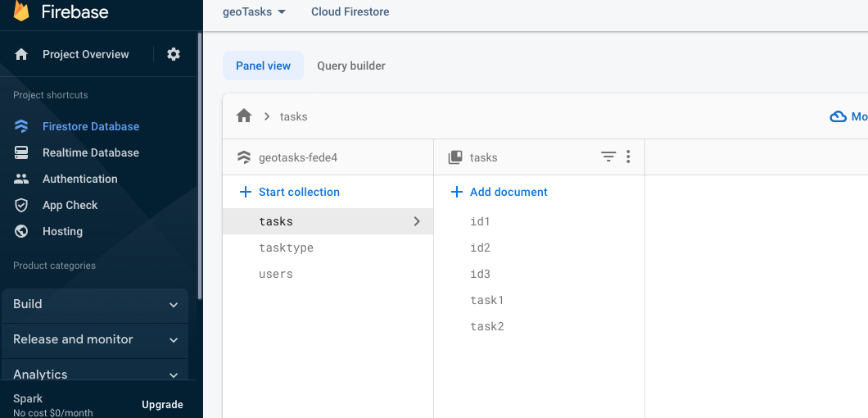Screen dimensions: 868x418
Task: Click the Authentication people icon
Action: (21, 179)
